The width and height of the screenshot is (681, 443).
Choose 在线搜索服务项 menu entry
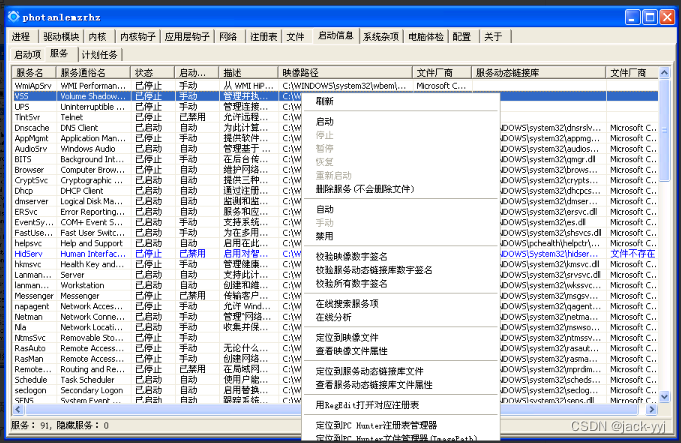(400, 304)
